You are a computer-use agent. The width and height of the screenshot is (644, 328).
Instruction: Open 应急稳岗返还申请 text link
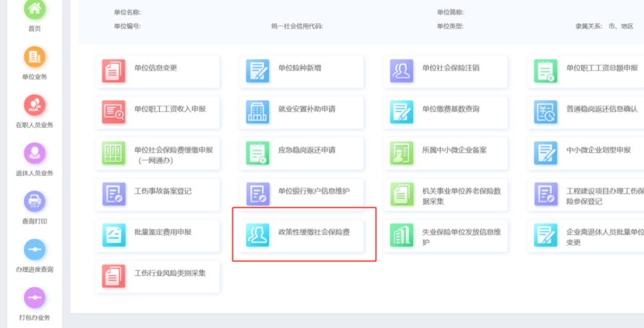click(x=307, y=150)
